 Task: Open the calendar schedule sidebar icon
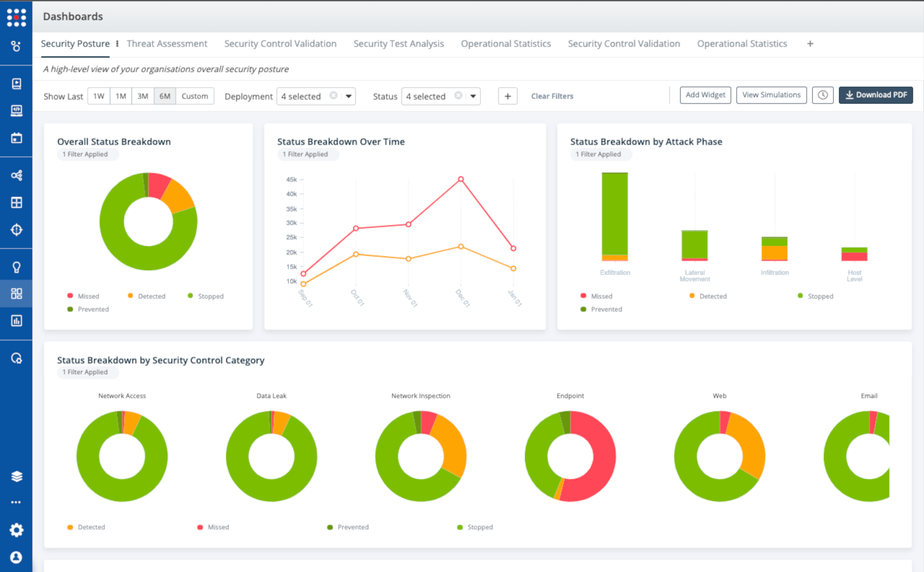pyautogui.click(x=16, y=138)
